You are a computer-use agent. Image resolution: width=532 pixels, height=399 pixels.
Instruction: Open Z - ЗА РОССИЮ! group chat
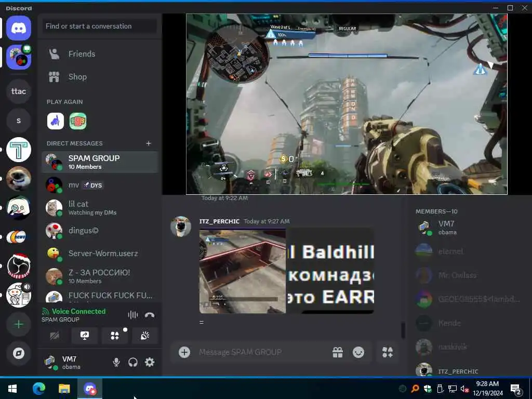(x=100, y=276)
